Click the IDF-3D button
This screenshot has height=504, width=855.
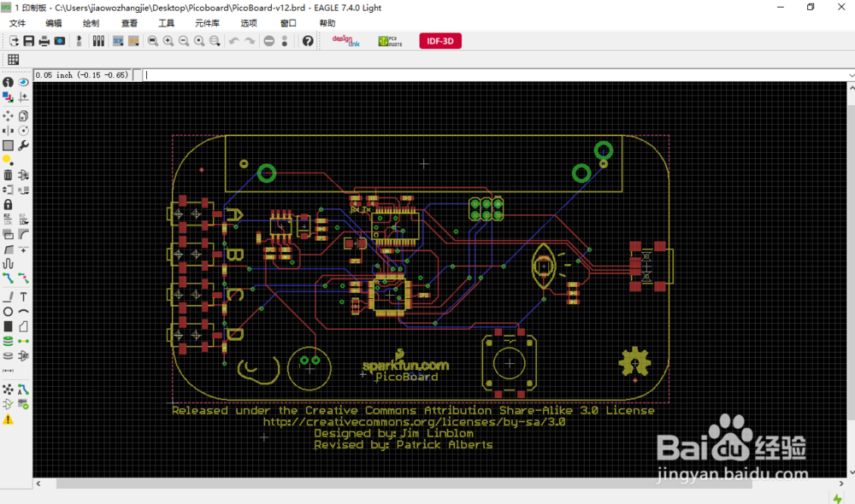pos(439,40)
